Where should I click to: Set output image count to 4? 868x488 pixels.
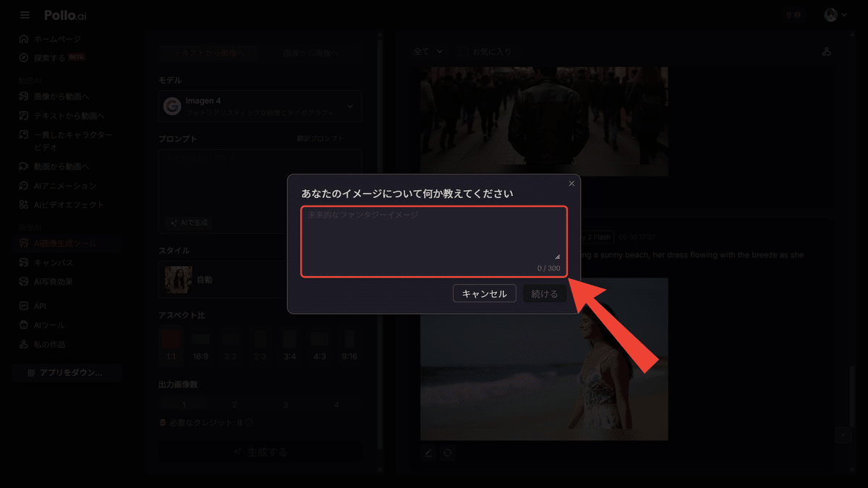[336, 405]
